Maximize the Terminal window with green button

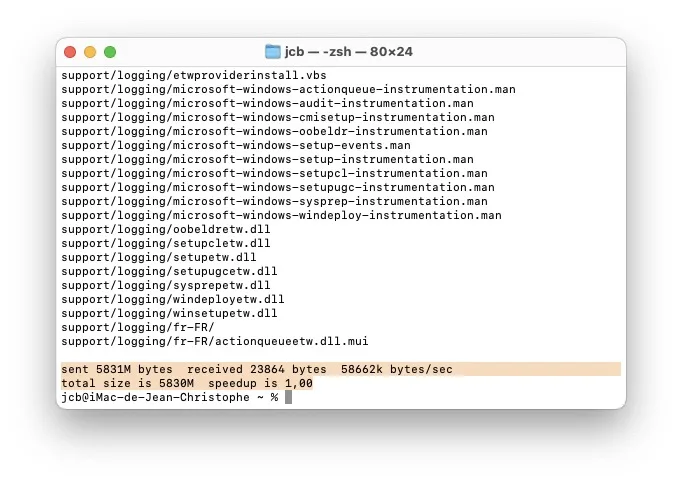pyautogui.click(x=110, y=52)
